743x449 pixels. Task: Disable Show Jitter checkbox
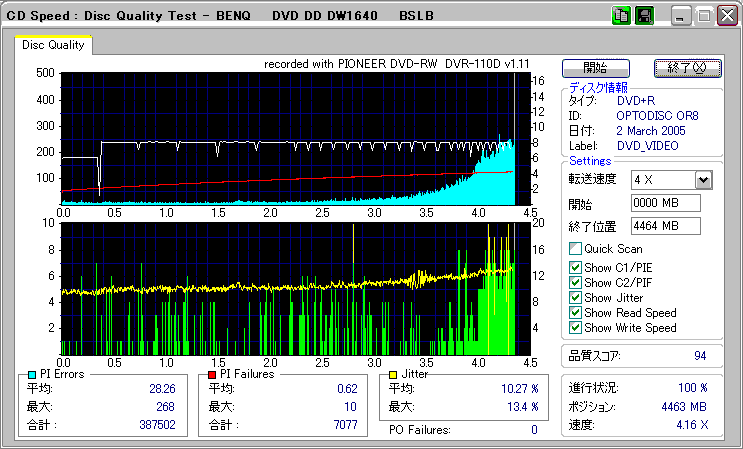575,298
